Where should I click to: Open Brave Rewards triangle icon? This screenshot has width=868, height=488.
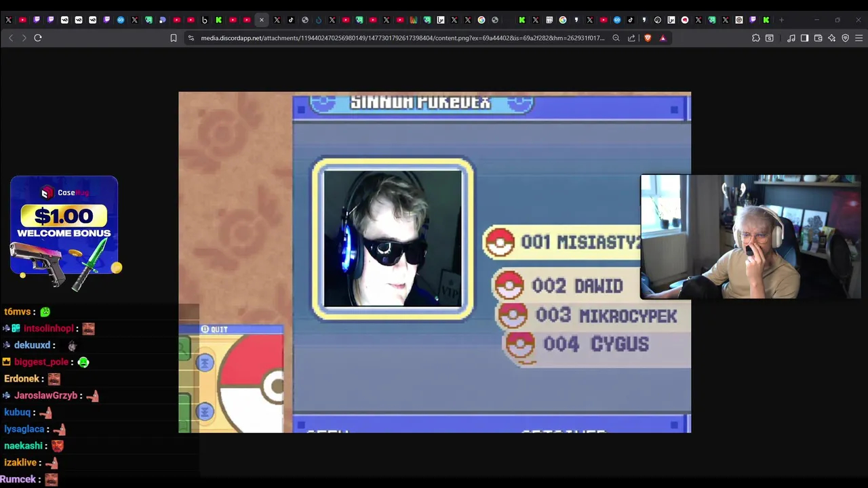coord(663,38)
